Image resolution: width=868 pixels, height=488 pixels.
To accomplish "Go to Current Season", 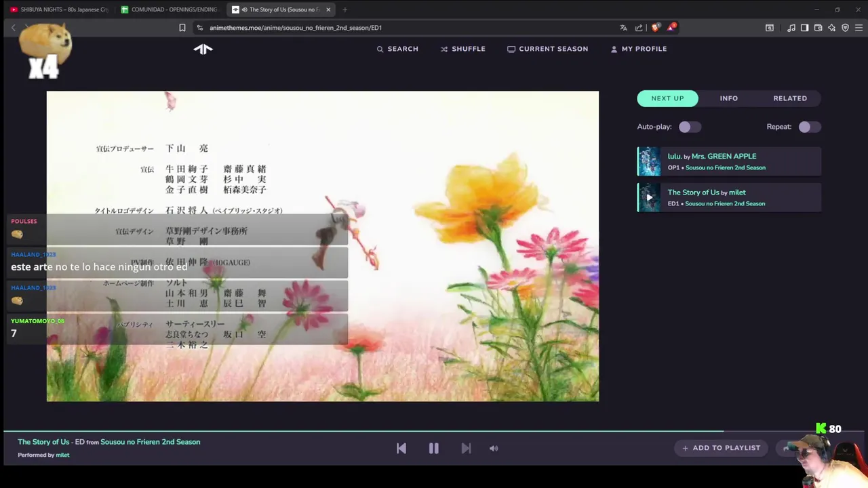I will point(547,49).
